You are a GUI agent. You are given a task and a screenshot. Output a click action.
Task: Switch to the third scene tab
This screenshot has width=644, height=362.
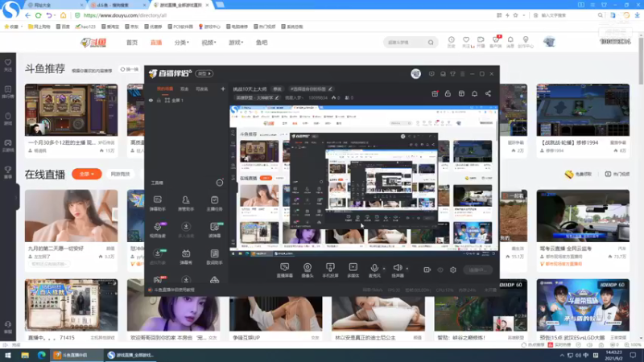(x=202, y=88)
